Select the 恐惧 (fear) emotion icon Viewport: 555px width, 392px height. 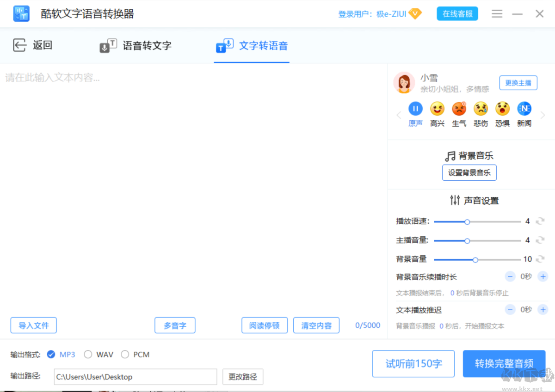point(502,109)
